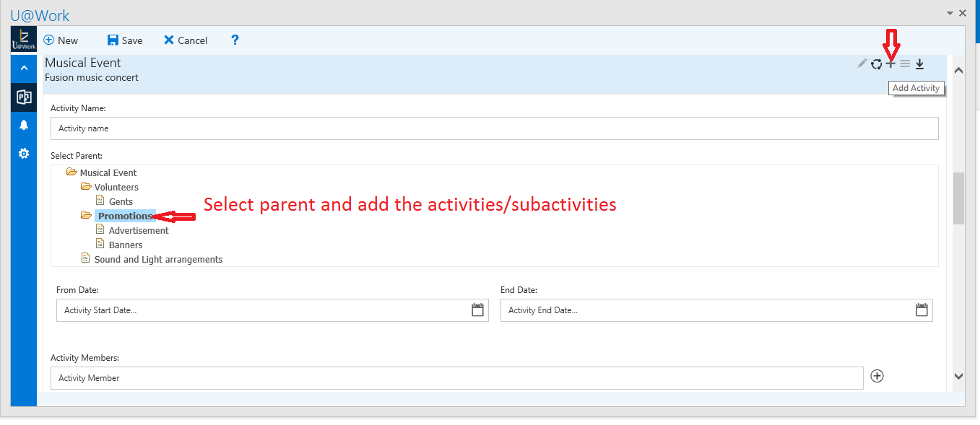Open the End Date calendar picker
This screenshot has height=425, width=980.
coord(922,310)
